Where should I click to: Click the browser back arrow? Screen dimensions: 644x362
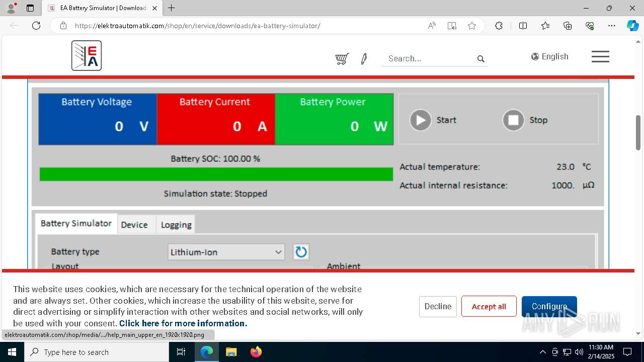14,26
